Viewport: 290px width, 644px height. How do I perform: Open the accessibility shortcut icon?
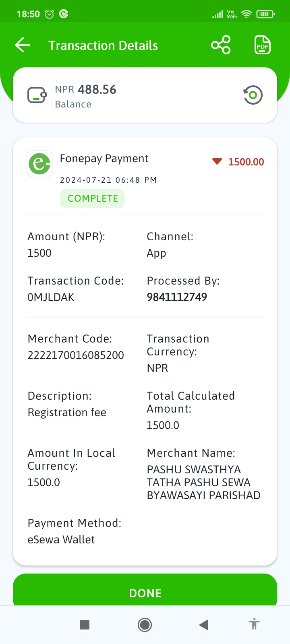[254, 624]
